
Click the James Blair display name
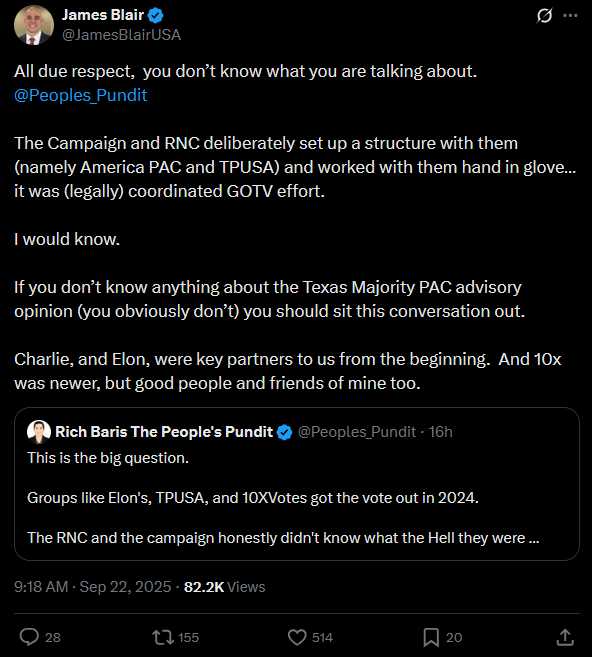click(x=103, y=15)
